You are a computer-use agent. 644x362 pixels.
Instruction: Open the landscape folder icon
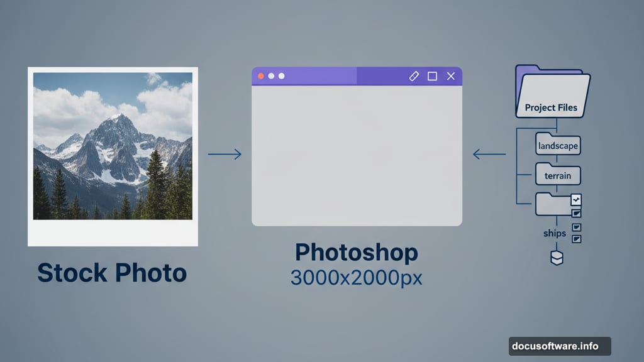pyautogui.click(x=558, y=145)
